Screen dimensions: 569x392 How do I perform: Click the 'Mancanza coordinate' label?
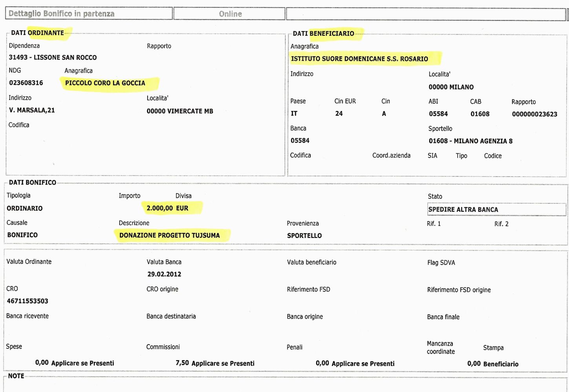[x=441, y=348]
